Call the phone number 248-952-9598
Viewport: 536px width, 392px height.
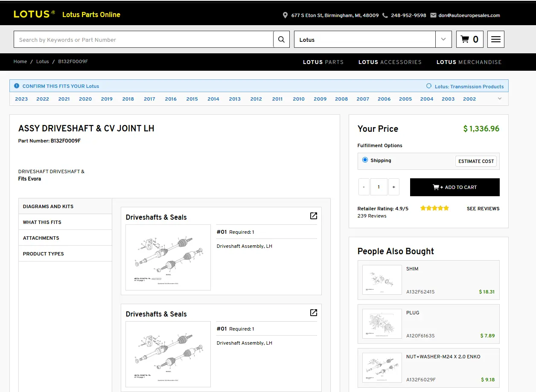pyautogui.click(x=408, y=15)
